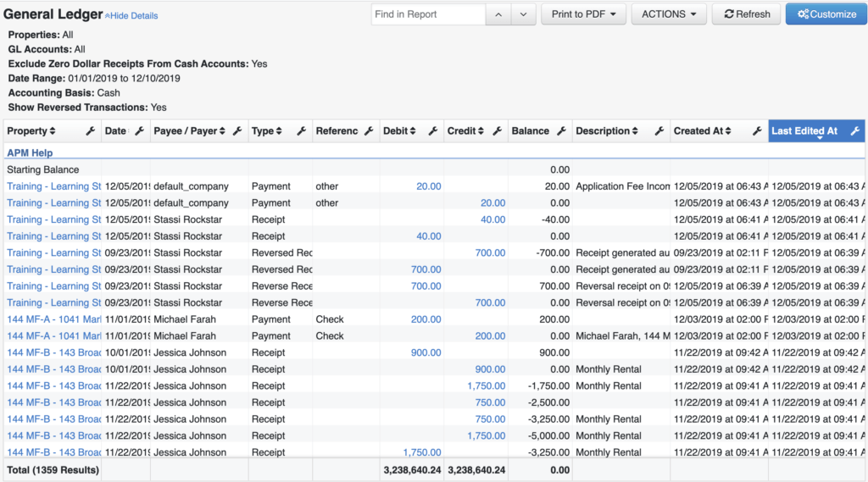Click the Michael Farah, 144 M description cell

pos(623,336)
